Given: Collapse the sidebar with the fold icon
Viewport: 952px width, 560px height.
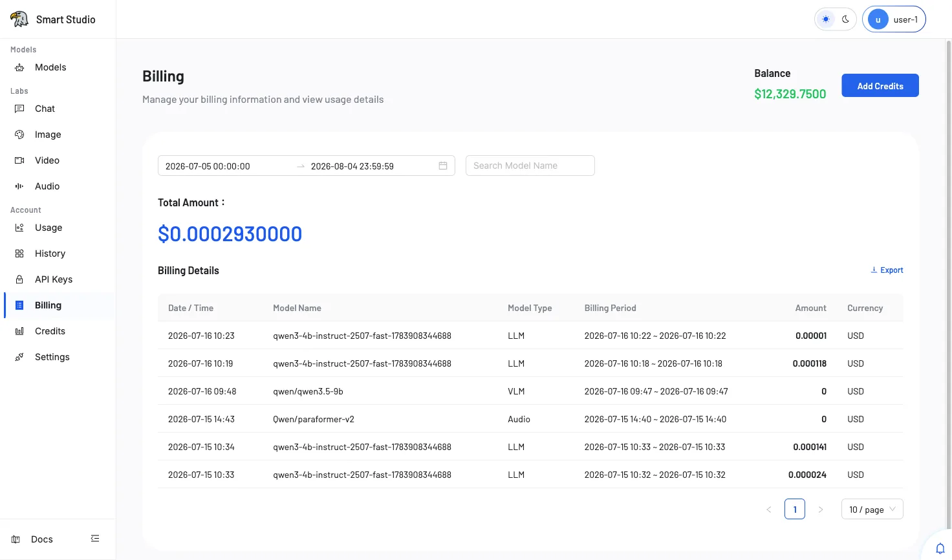Looking at the screenshot, I should (95, 539).
